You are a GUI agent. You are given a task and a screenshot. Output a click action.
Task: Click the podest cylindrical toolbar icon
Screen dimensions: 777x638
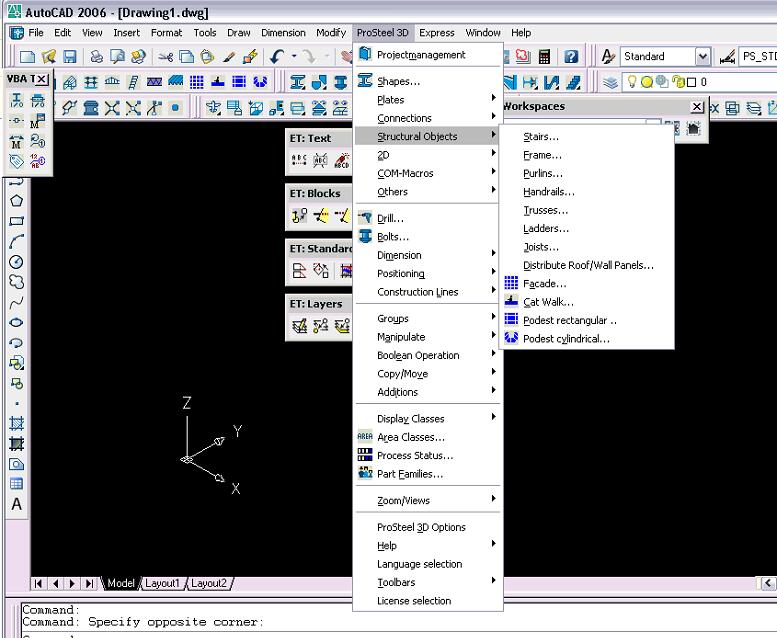(260, 82)
